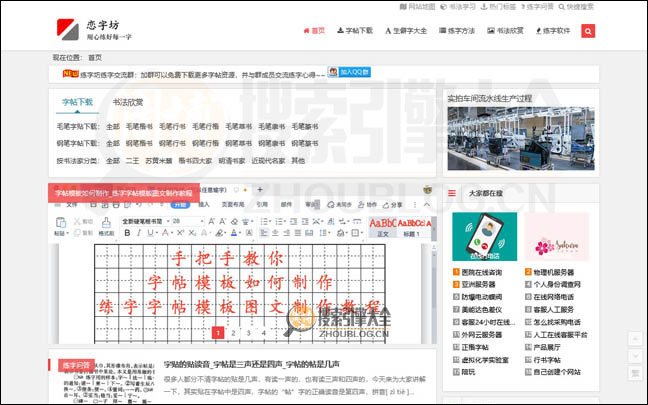
Task: Open the 毛笔楷书 category
Action: [139, 126]
